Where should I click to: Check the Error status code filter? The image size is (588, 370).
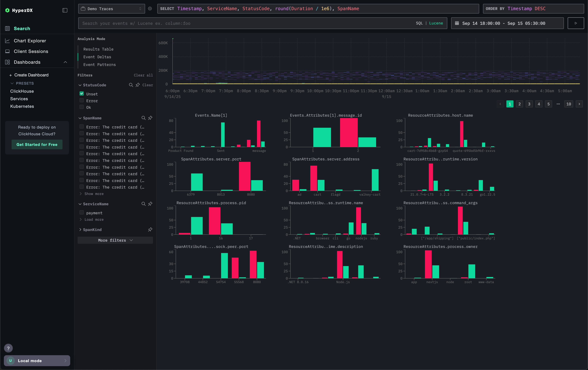click(x=82, y=101)
